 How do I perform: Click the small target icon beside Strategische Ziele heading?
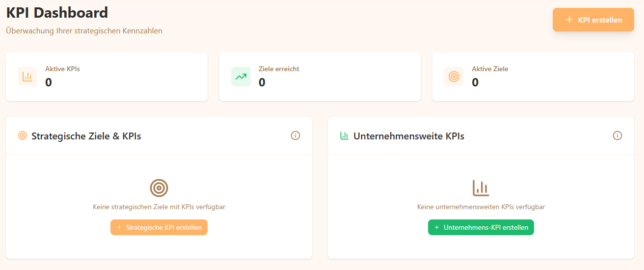(x=22, y=136)
